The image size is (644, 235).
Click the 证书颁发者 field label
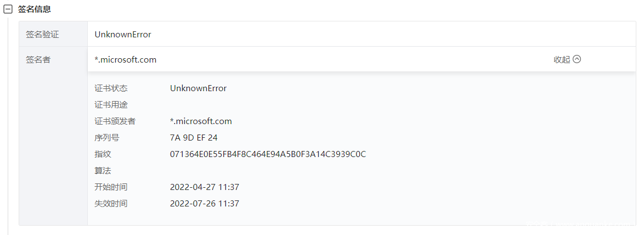[115, 121]
